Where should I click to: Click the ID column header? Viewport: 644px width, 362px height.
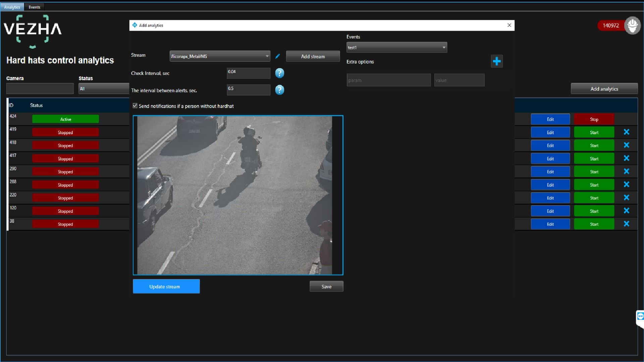coord(11,105)
